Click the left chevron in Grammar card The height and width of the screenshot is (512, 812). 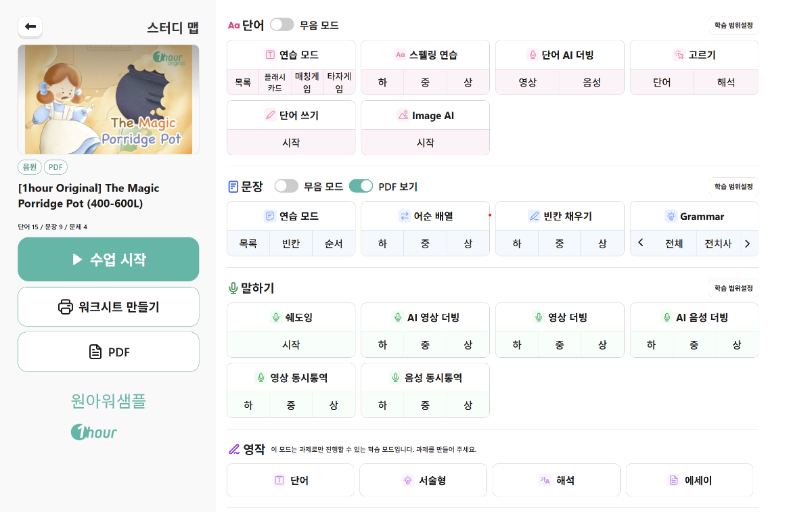coord(641,243)
